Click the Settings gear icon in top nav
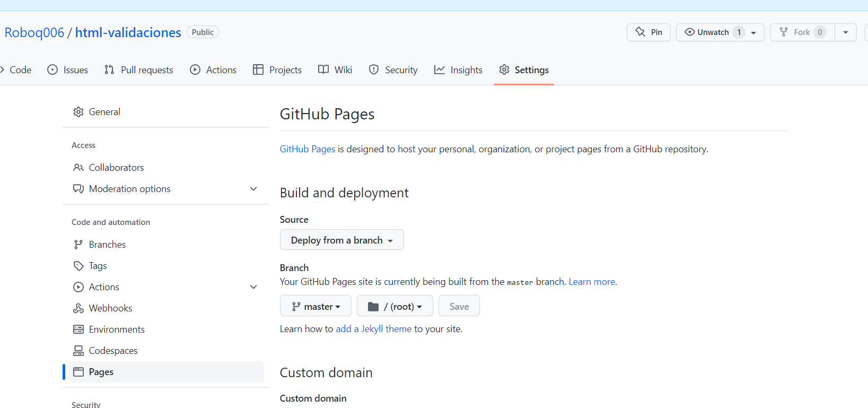Screen dimensions: 868x408 (504, 70)
